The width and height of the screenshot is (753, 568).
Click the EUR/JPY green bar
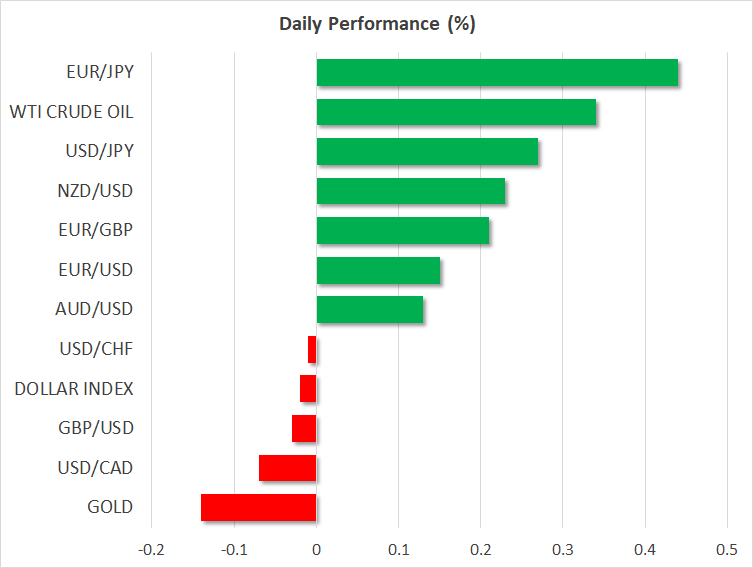[497, 73]
